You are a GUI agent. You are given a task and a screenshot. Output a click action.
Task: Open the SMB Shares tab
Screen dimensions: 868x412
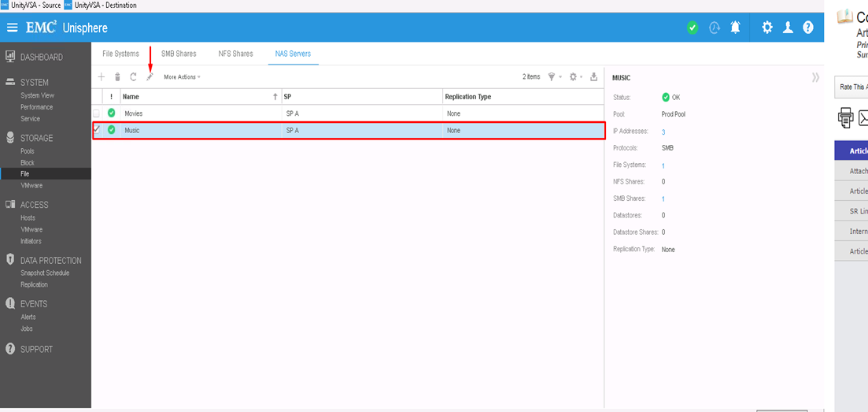point(179,54)
